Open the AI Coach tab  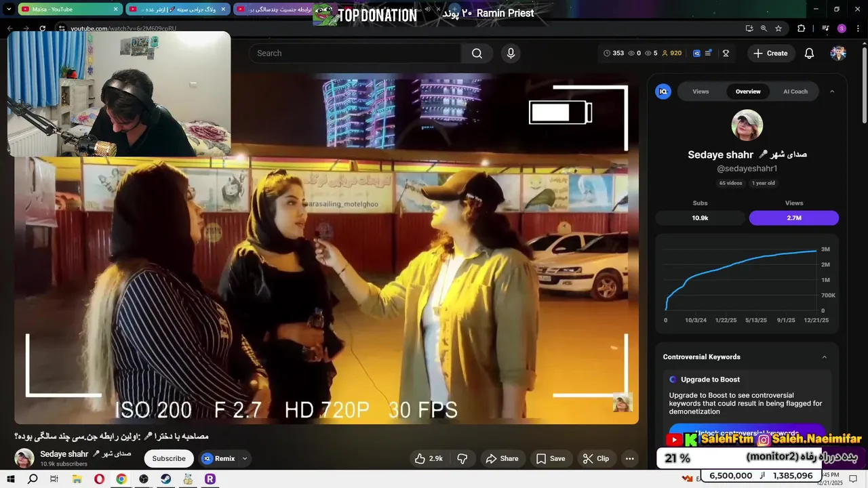click(x=795, y=91)
